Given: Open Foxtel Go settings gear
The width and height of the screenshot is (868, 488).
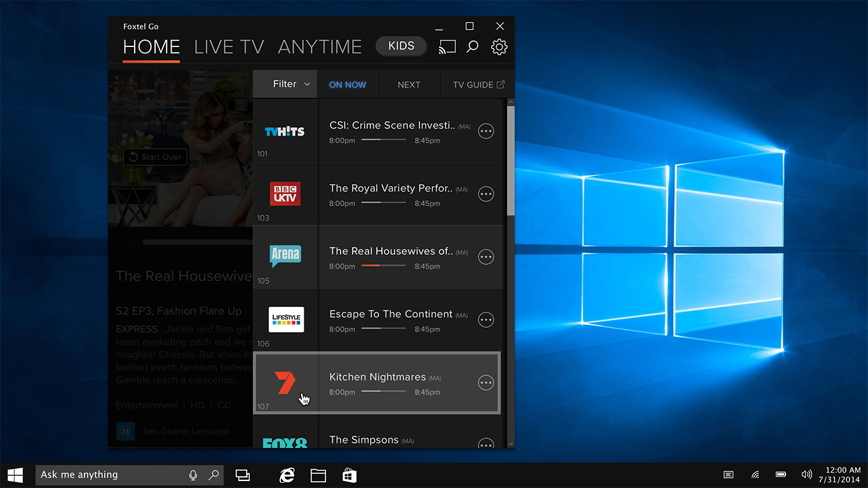Looking at the screenshot, I should point(499,47).
